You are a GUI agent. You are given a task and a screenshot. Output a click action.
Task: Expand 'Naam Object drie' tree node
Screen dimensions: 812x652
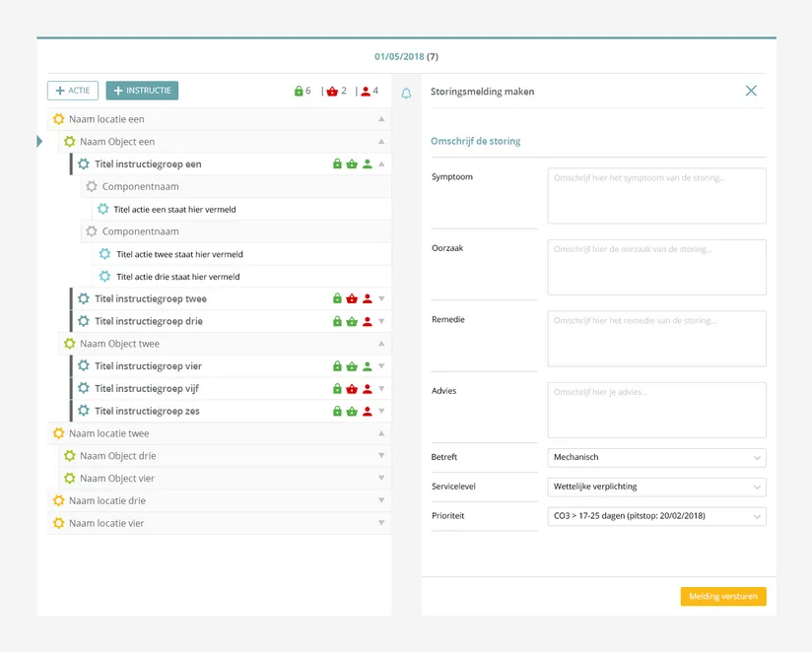pos(381,456)
